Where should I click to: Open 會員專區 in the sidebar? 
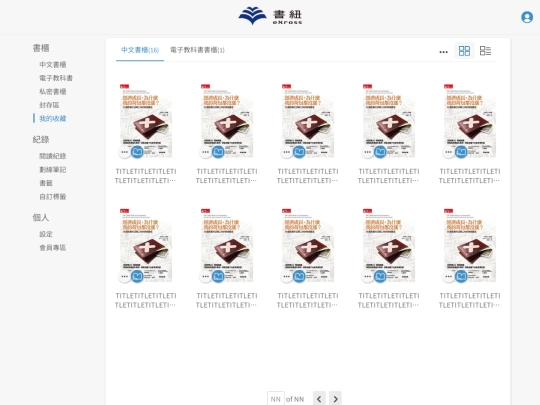click(53, 248)
